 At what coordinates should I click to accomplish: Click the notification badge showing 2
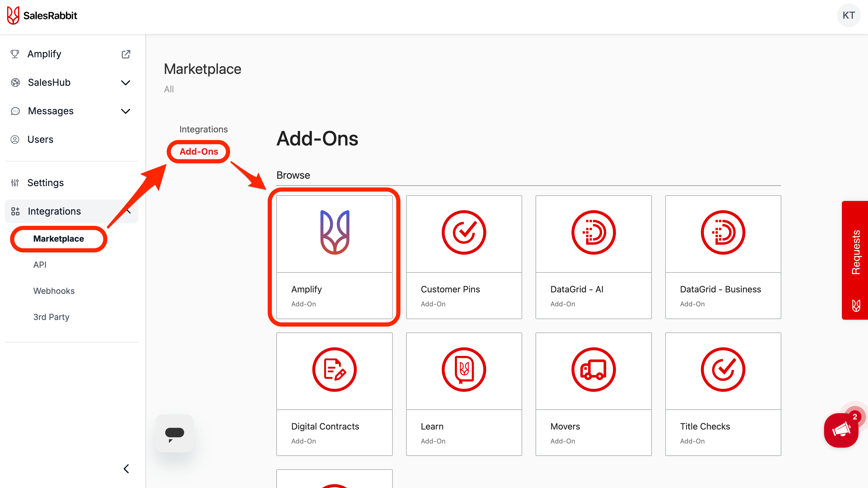point(855,416)
